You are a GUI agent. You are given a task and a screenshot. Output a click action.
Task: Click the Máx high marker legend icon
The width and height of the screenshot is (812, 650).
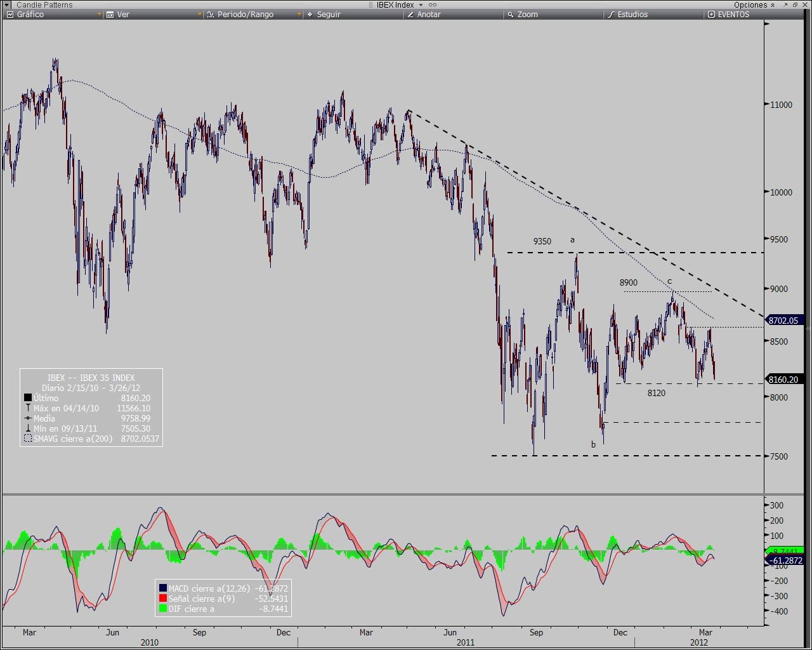(x=28, y=408)
